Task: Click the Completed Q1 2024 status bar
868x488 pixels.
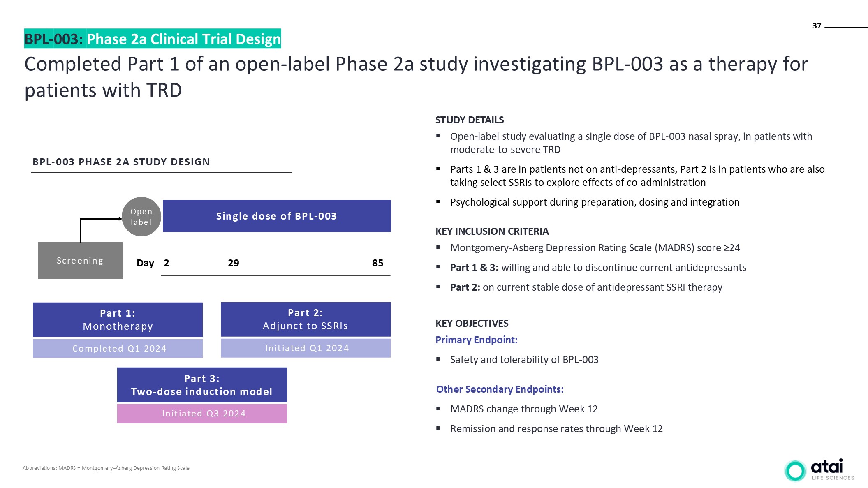Action: (x=118, y=349)
